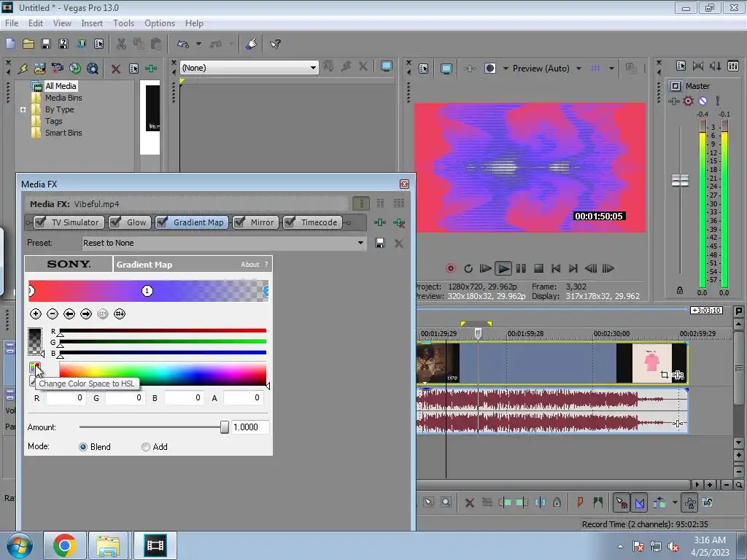This screenshot has width=747, height=560.
Task: Select the next gradient point with the right arrow
Action: click(x=86, y=314)
